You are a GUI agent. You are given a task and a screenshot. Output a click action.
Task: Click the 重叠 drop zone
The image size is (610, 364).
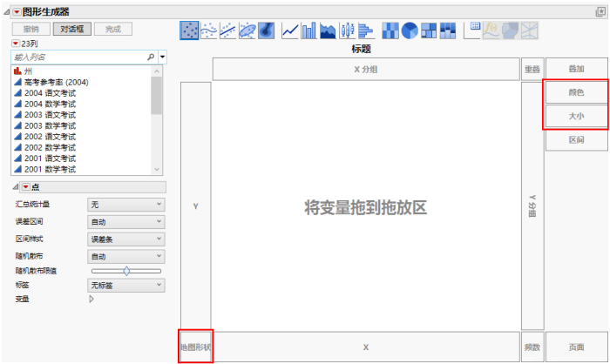click(x=532, y=69)
